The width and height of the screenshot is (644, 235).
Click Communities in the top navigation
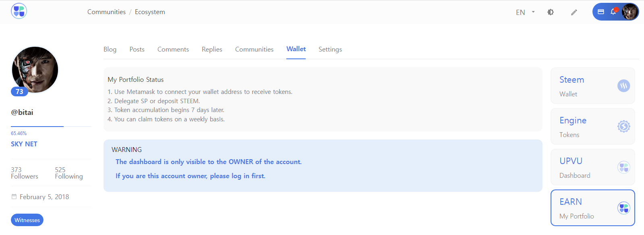click(106, 12)
